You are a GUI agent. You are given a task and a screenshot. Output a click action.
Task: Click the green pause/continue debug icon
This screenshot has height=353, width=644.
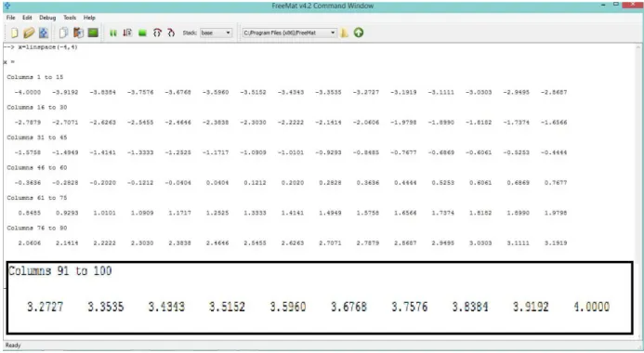(x=113, y=33)
